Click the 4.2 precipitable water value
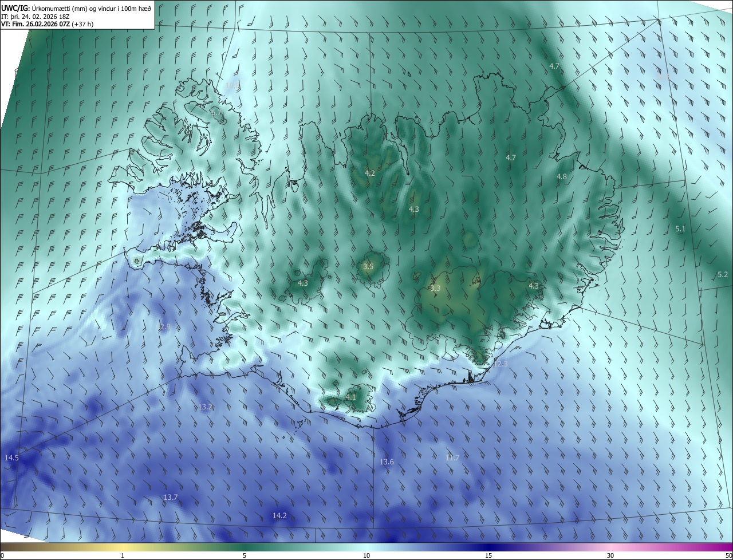The width and height of the screenshot is (733, 560). tap(370, 173)
